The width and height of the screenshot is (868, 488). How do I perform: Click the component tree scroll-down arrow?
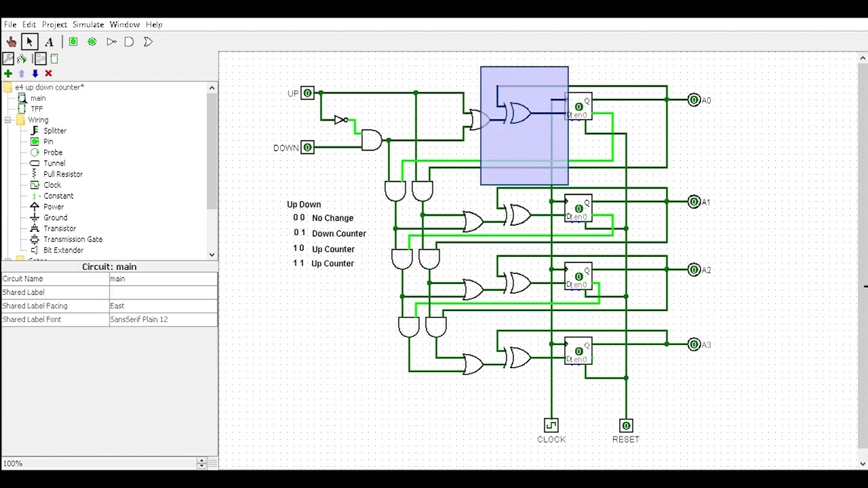pos(212,255)
